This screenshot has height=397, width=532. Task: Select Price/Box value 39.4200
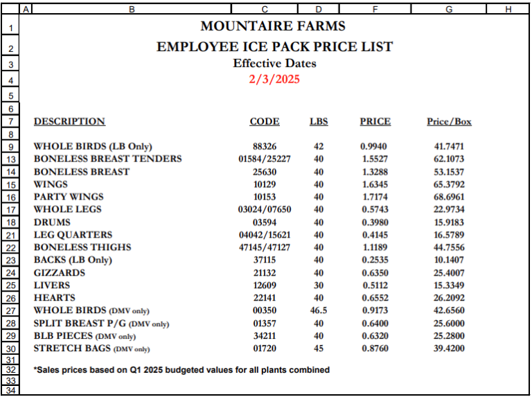[449, 349]
